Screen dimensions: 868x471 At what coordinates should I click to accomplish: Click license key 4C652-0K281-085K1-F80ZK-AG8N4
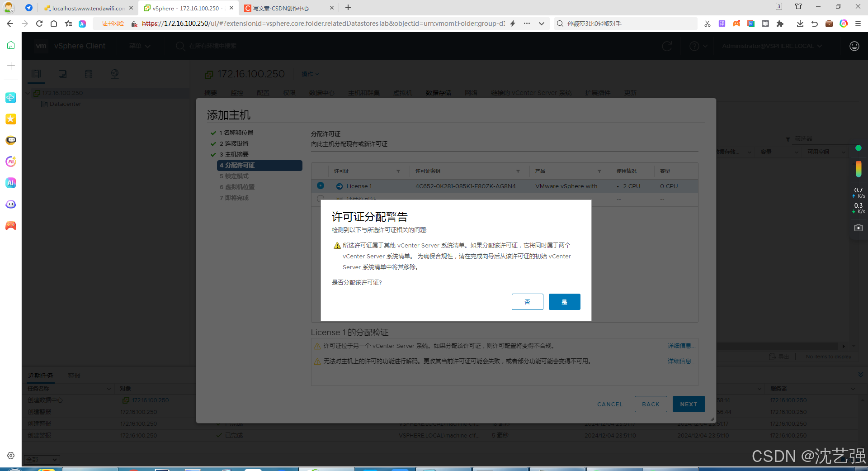coord(466,186)
